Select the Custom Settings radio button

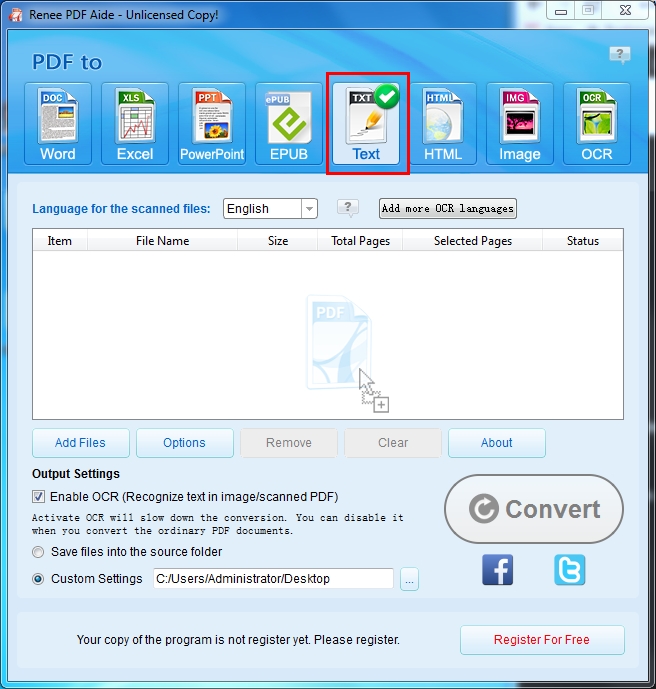[39, 579]
